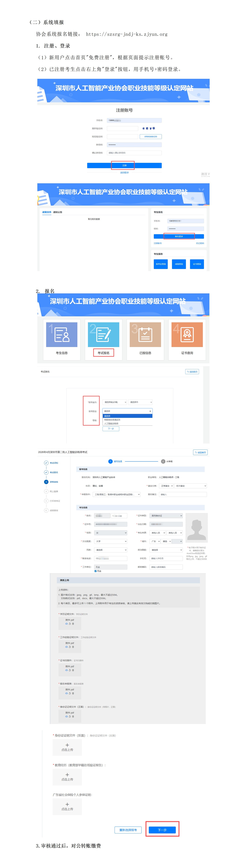Open the 申报条件 dropdown

[117, 494]
